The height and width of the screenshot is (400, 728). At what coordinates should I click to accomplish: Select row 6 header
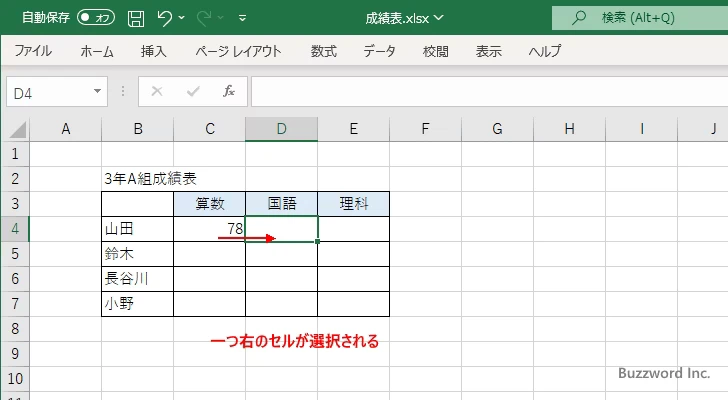point(15,279)
